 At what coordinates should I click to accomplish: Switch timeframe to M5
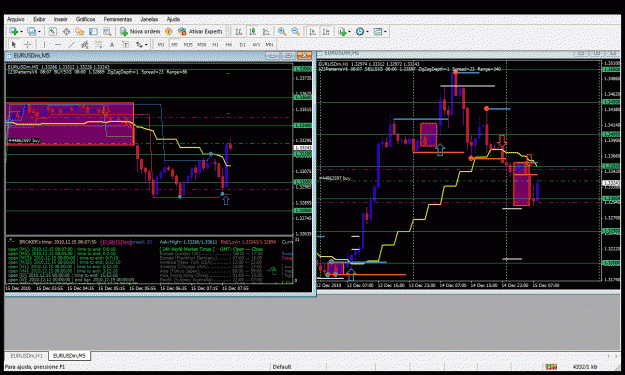coord(174,45)
